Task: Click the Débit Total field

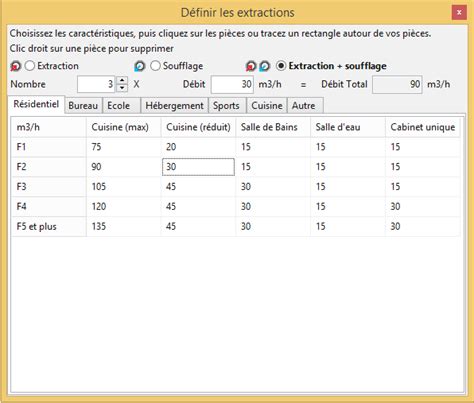Action: click(397, 84)
